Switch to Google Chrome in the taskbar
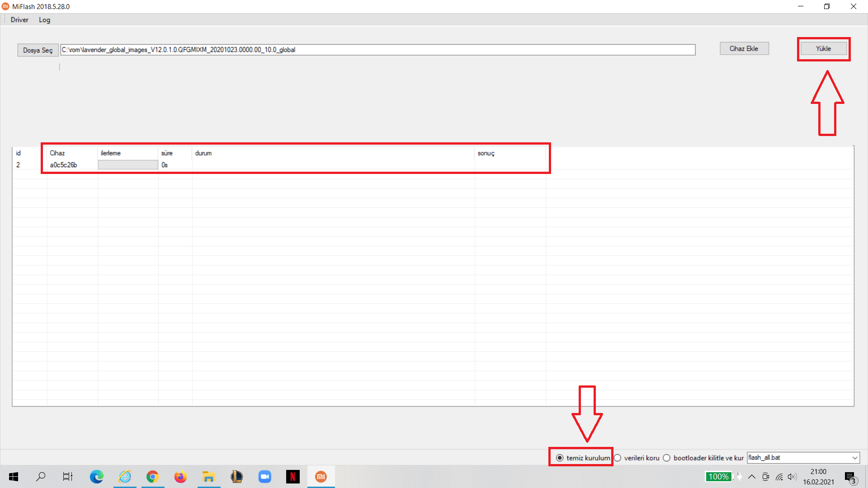Screen dimensions: 868x488 coord(153,477)
